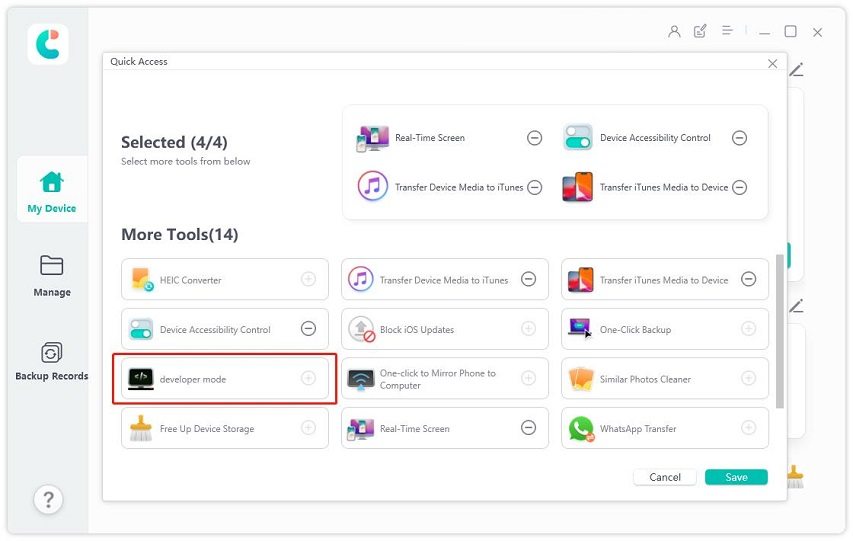Viewport: 853px width, 541px height.
Task: Click the app logo in the sidebar
Action: (x=48, y=44)
